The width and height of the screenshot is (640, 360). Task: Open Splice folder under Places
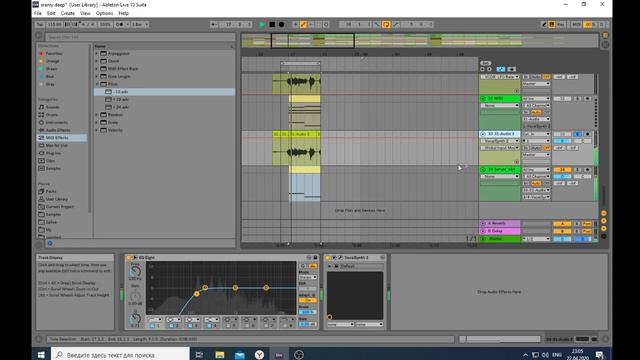[51, 222]
